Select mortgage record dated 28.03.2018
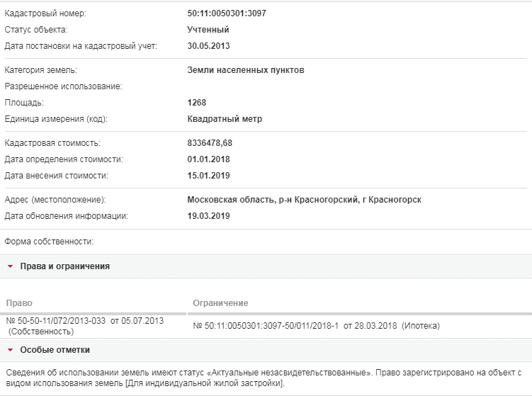Image resolution: width=532 pixels, height=396 pixels. [x=316, y=326]
